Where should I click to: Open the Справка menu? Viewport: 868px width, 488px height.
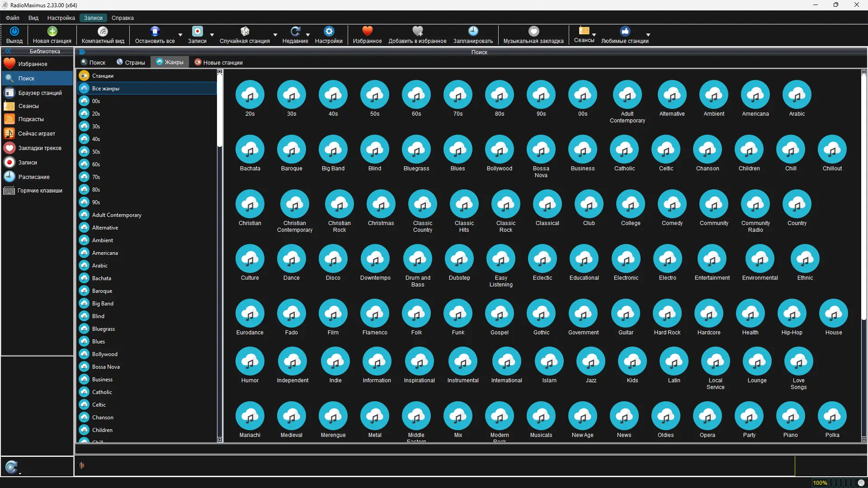tap(123, 18)
